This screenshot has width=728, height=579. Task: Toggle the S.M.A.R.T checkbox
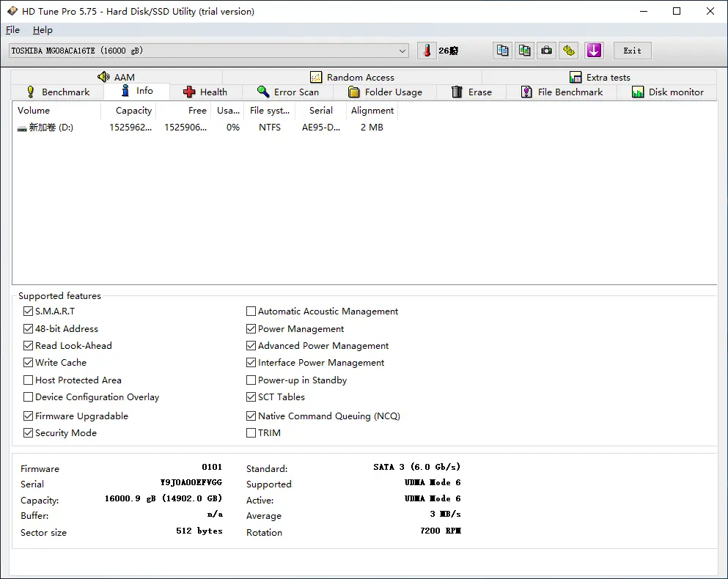29,311
